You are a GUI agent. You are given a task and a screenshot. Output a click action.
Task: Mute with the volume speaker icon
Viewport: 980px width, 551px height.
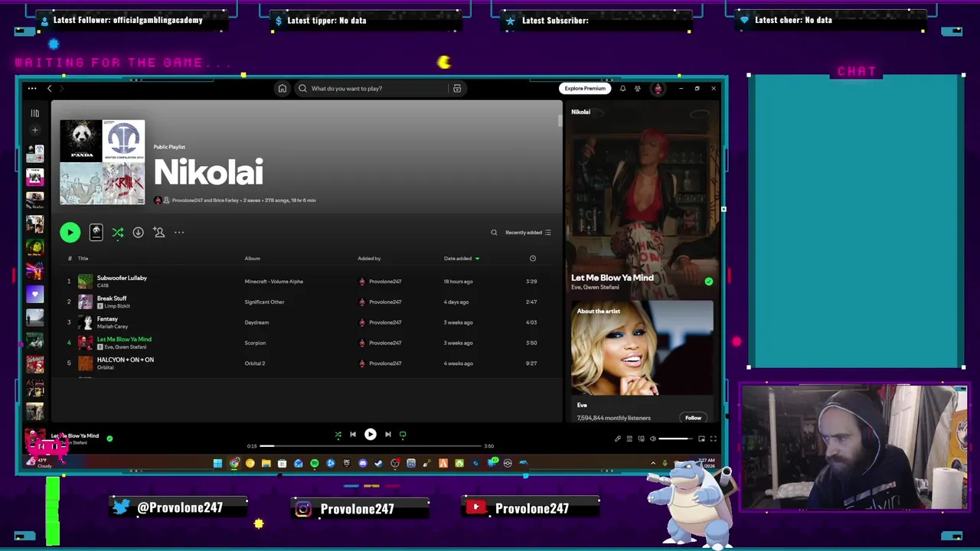pyautogui.click(x=652, y=439)
